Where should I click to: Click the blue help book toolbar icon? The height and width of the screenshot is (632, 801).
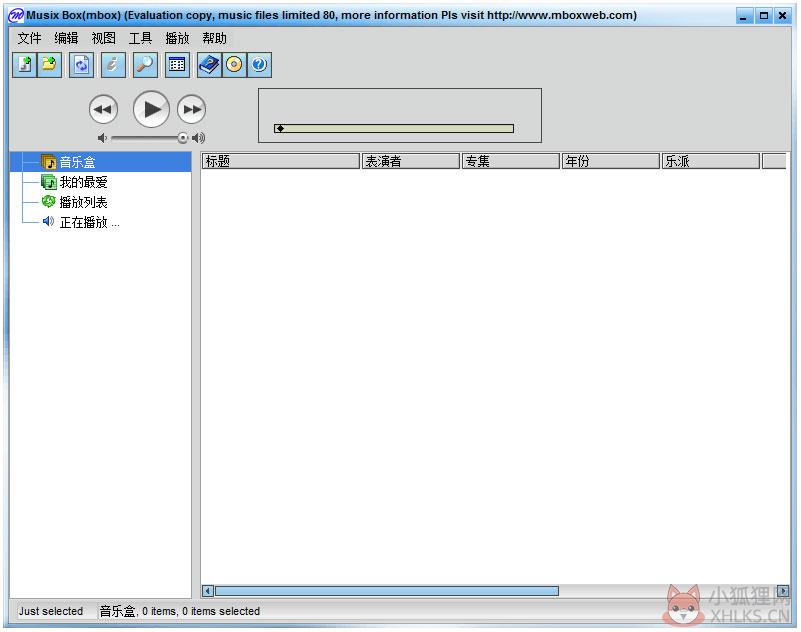209,65
